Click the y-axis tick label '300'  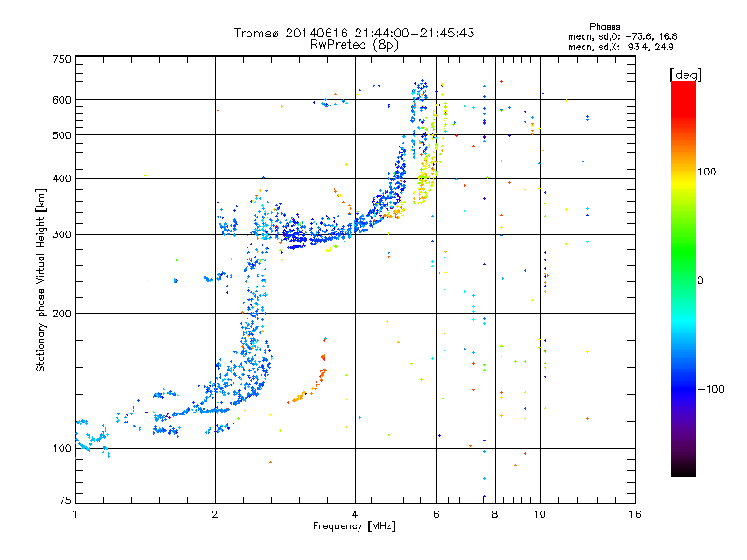click(62, 235)
